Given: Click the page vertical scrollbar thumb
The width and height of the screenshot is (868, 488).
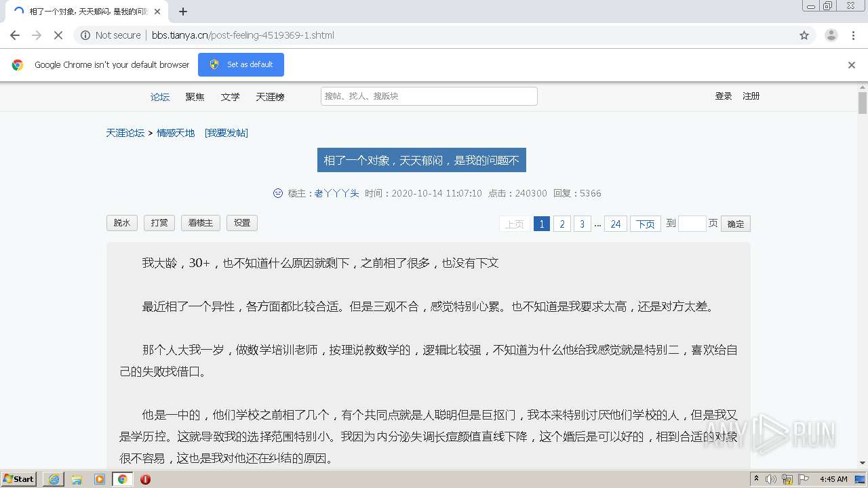Looking at the screenshot, I should [863, 103].
